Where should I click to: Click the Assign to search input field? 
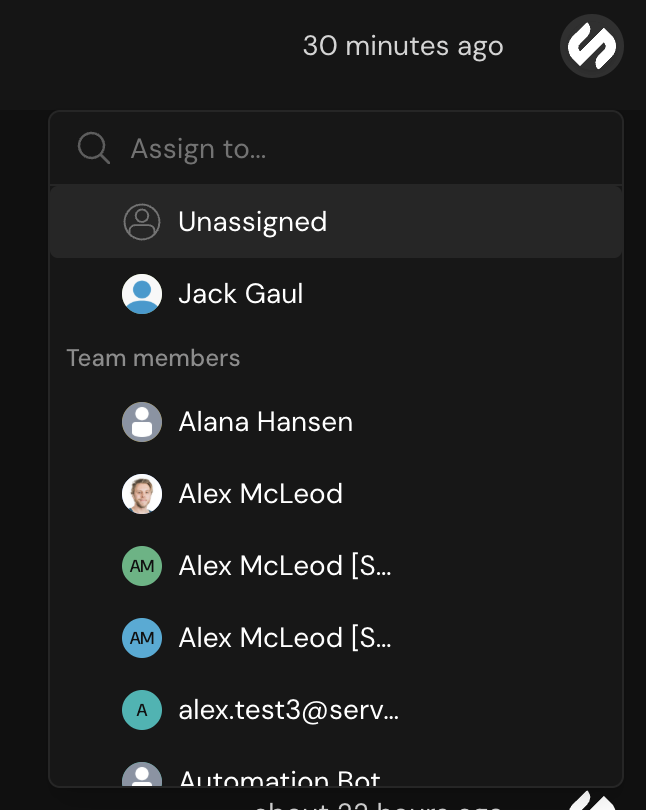tap(300, 148)
